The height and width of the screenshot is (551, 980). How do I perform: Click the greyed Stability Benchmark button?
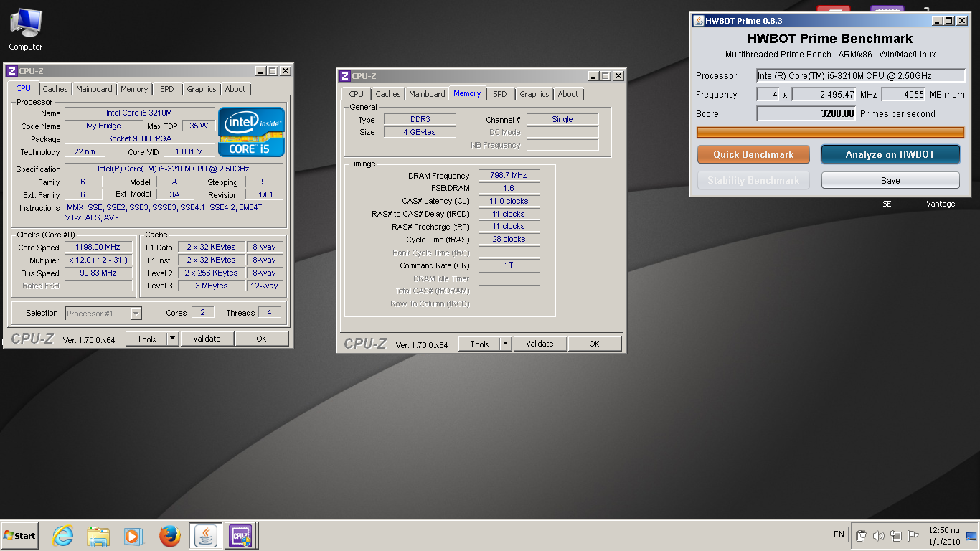(753, 180)
